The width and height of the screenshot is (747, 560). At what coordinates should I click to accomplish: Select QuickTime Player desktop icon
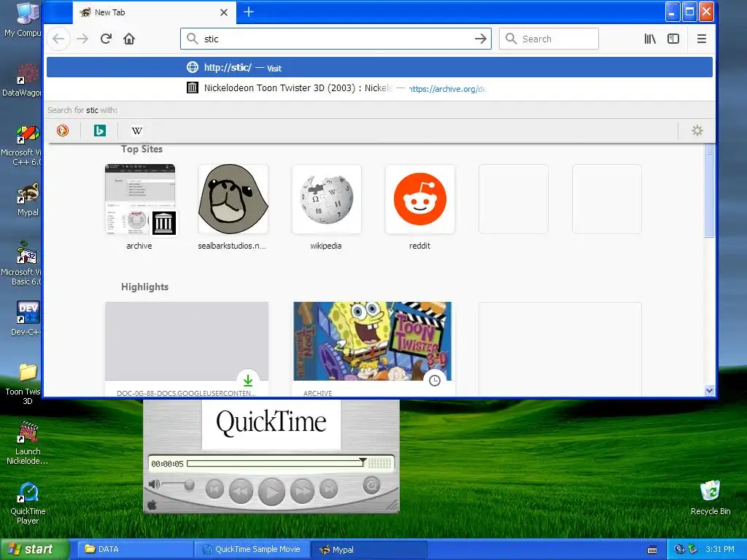28,503
